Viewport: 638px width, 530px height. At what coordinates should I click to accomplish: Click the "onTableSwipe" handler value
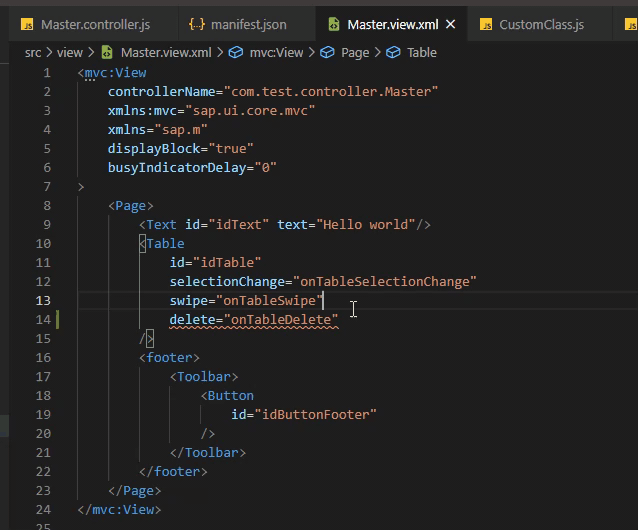269,301
